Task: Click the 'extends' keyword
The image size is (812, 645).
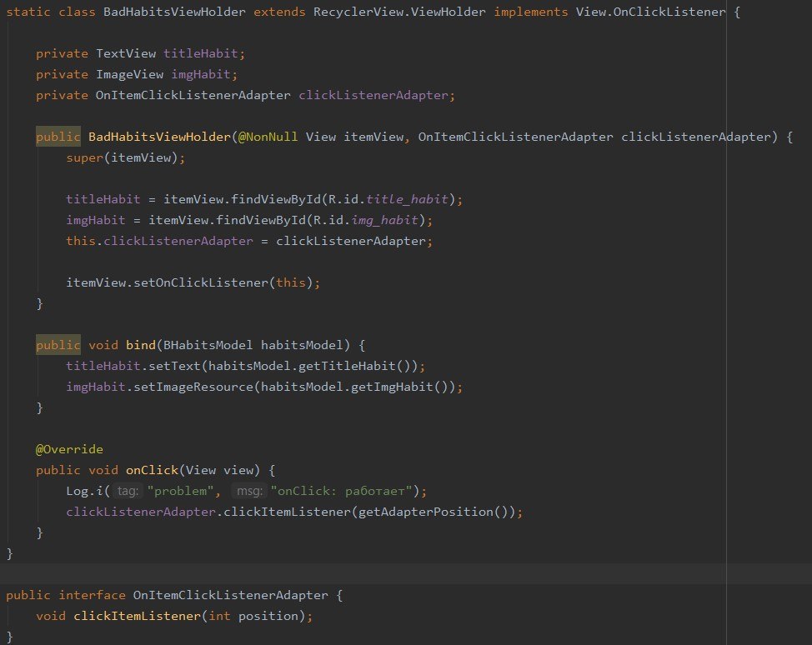Action: click(x=279, y=12)
